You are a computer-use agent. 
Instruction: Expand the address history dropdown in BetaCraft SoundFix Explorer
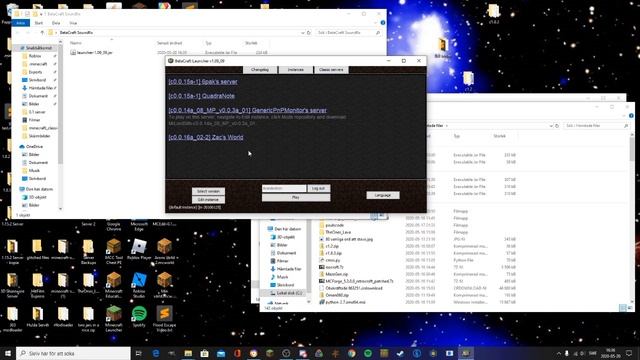pyautogui.click(x=302, y=32)
